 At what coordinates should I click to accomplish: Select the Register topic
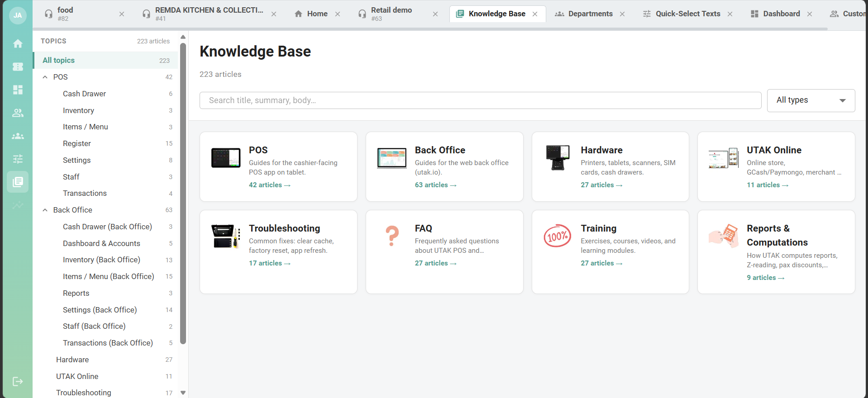pyautogui.click(x=106, y=143)
